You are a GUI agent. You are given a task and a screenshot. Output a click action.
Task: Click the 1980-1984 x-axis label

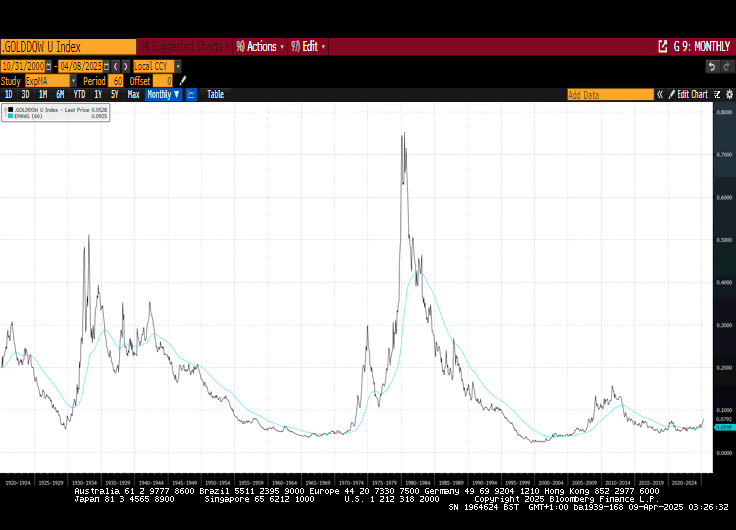click(x=418, y=483)
